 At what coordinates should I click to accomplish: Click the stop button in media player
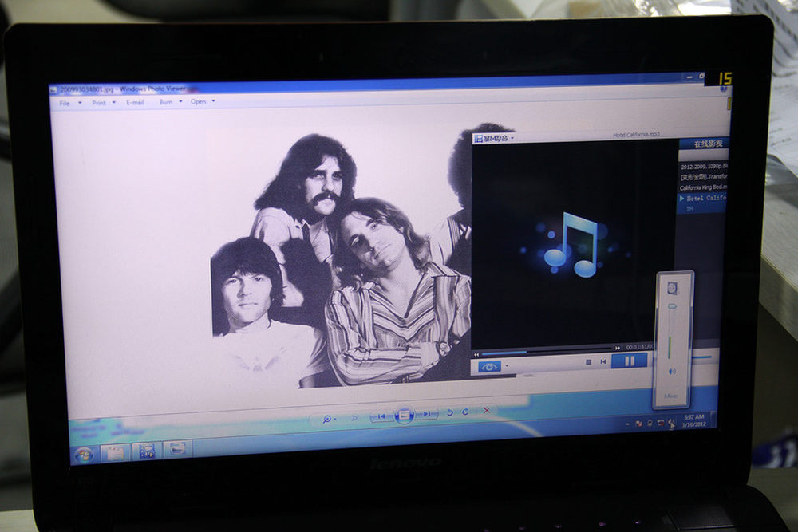point(588,361)
